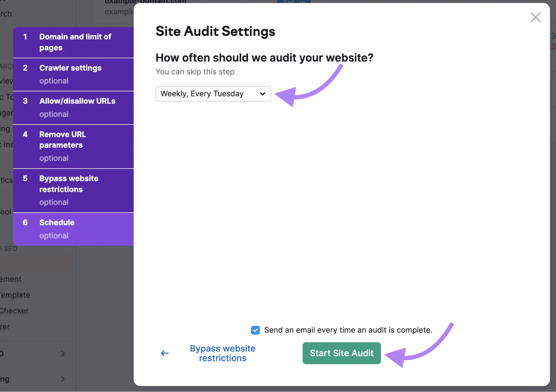Close the Site Audit Settings dialog
556x392 pixels.
click(x=535, y=17)
